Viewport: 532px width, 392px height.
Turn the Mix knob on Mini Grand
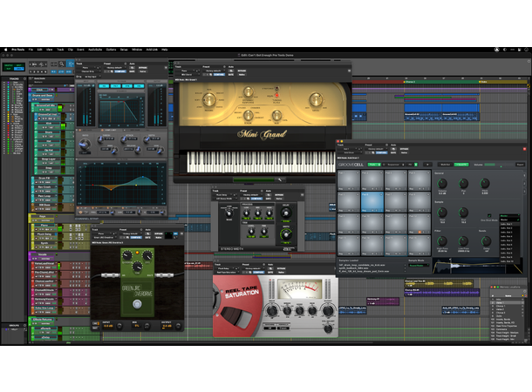click(x=276, y=115)
